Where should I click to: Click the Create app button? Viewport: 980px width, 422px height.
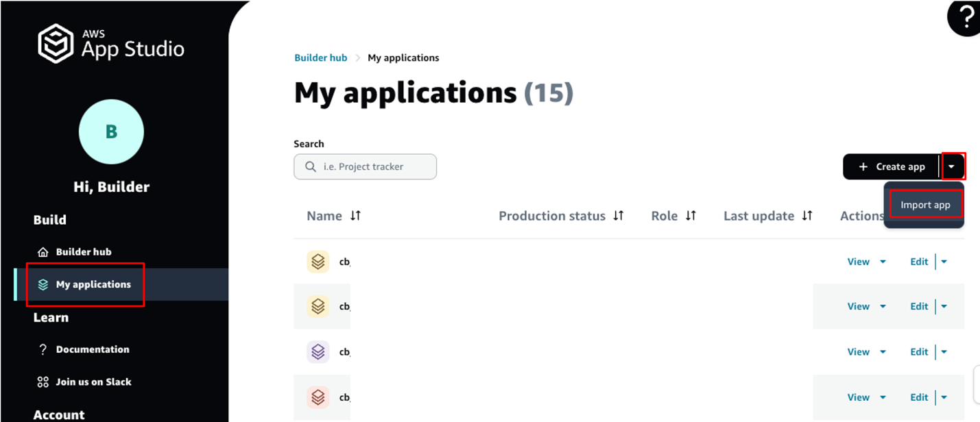click(891, 166)
